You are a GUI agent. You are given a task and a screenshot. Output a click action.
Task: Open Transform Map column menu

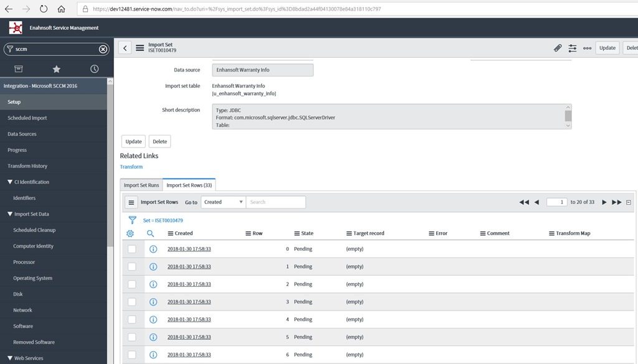point(552,233)
